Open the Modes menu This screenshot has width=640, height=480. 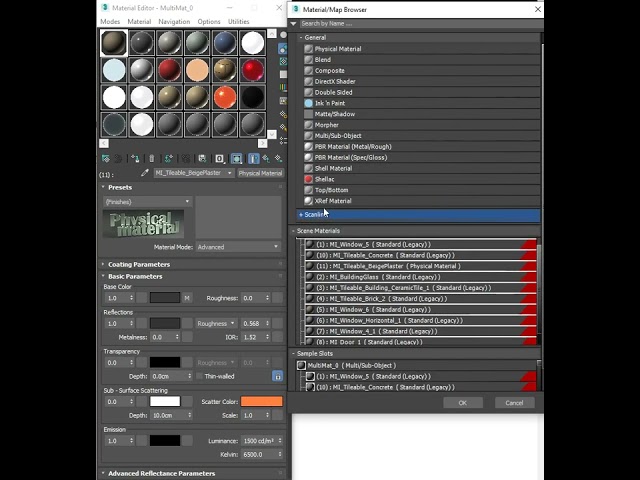tap(110, 22)
